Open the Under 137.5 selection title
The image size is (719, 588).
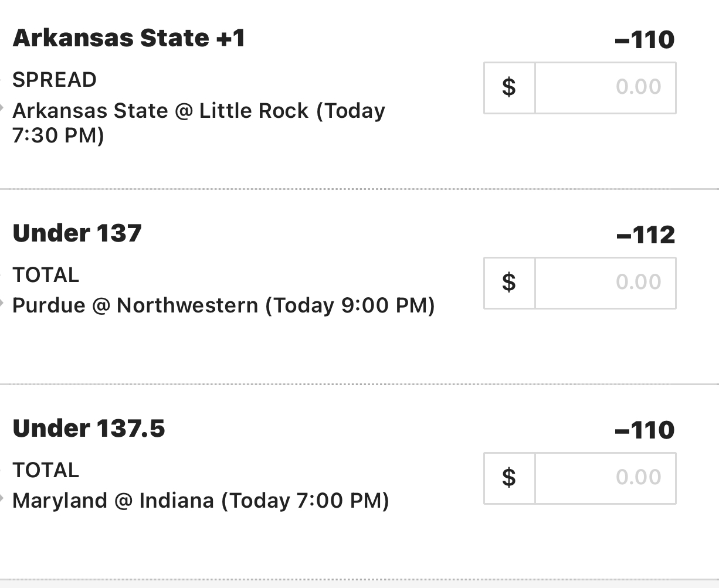pyautogui.click(x=89, y=429)
